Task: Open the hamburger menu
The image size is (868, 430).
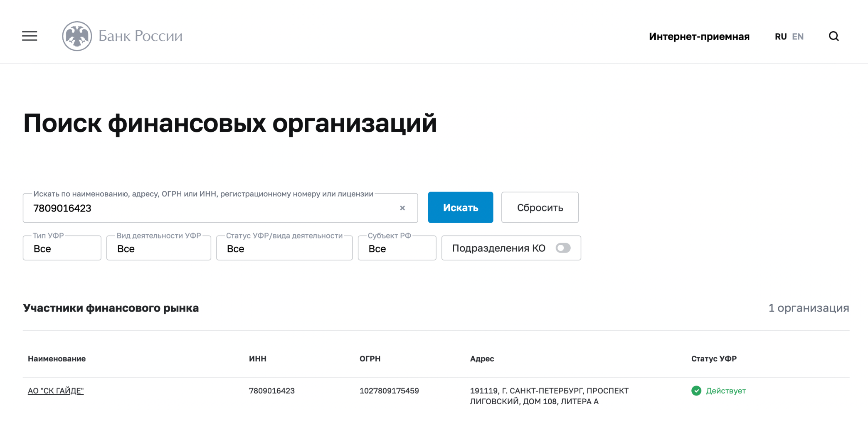Action: tap(30, 36)
